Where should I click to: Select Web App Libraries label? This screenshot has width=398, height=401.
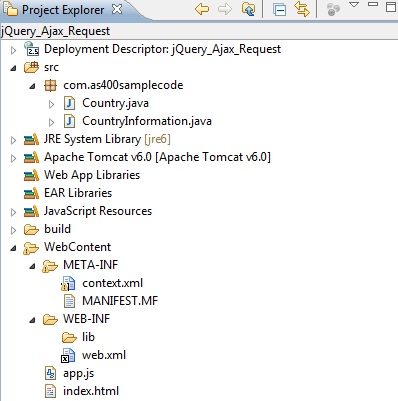92,175
